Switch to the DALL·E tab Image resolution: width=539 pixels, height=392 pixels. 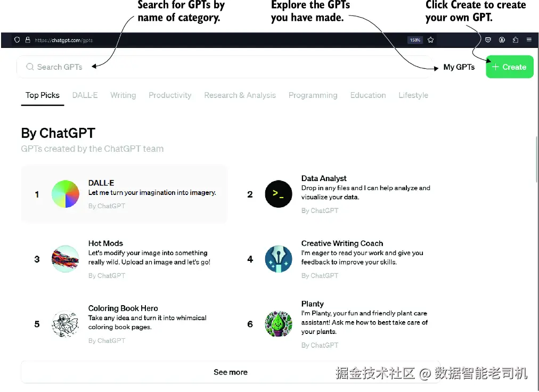(85, 95)
